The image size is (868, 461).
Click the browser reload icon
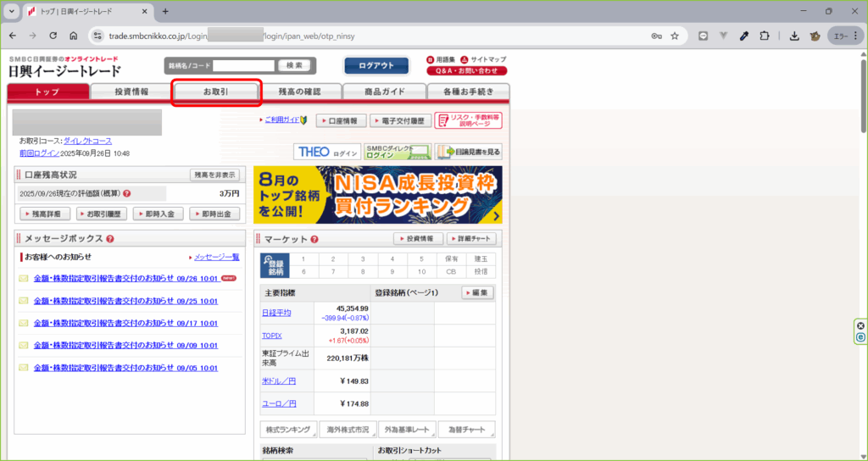pyautogui.click(x=53, y=36)
